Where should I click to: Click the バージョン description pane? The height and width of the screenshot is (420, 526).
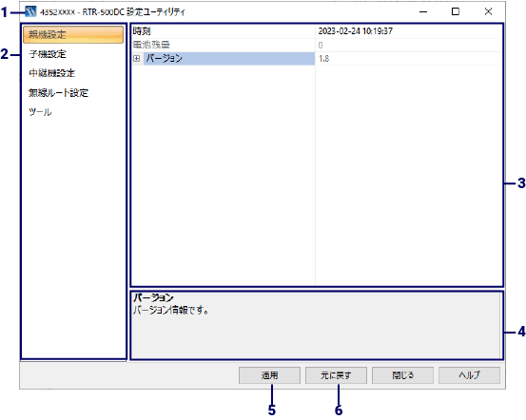point(317,326)
